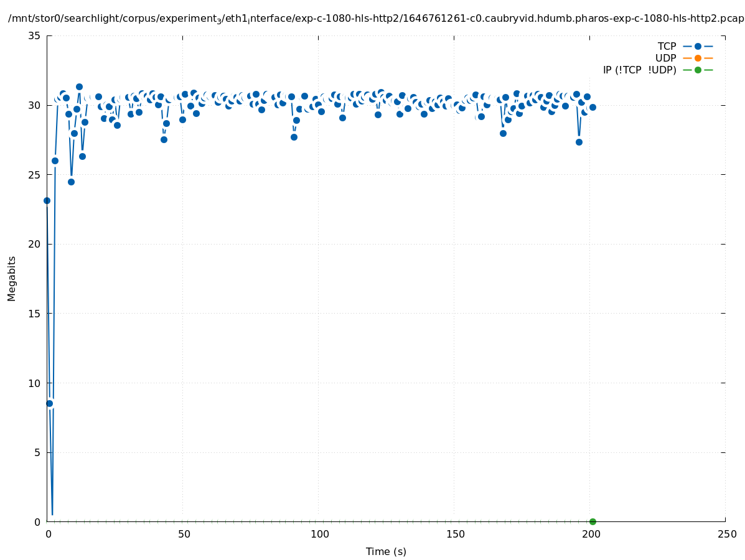Screen dimensions: 745x560
Task: Select the TCP point at 26 Megabits
Action: 55,161
